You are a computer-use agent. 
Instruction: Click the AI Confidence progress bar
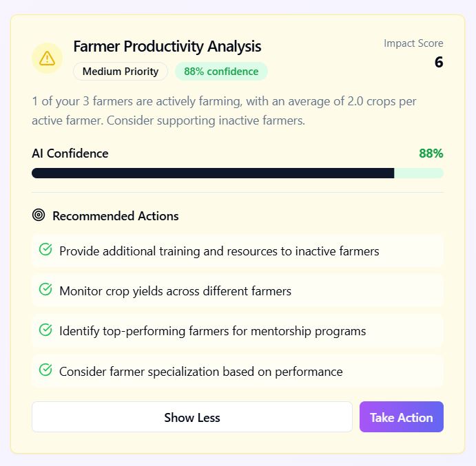[237, 173]
